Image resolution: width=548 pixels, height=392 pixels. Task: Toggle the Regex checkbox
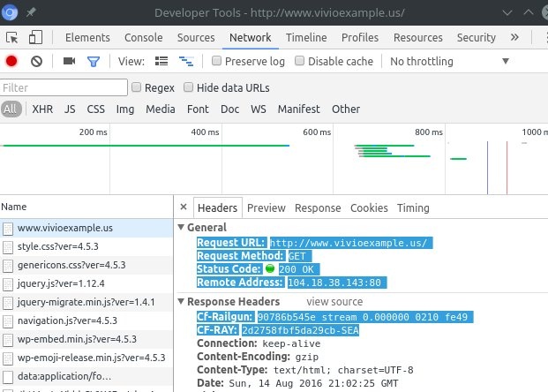[136, 87]
